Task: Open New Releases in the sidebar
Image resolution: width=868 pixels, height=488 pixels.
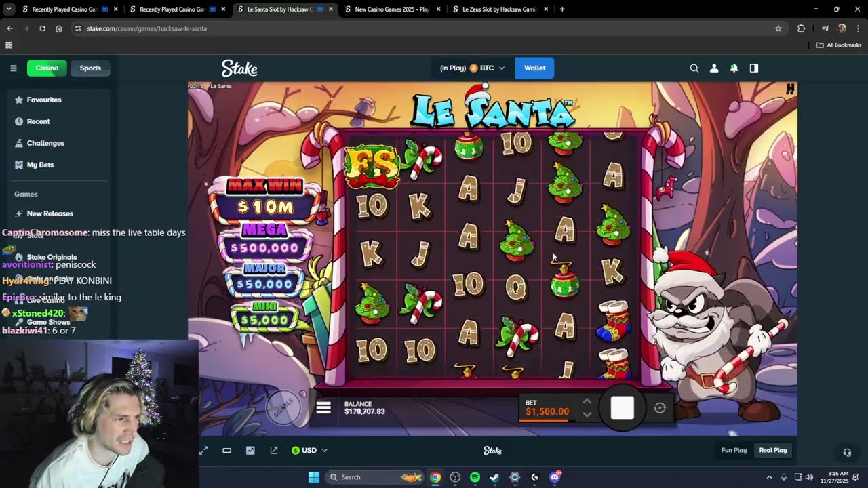Action: click(x=50, y=213)
